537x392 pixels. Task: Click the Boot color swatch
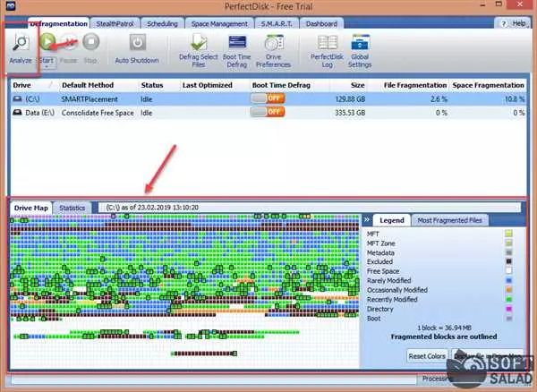(508, 319)
